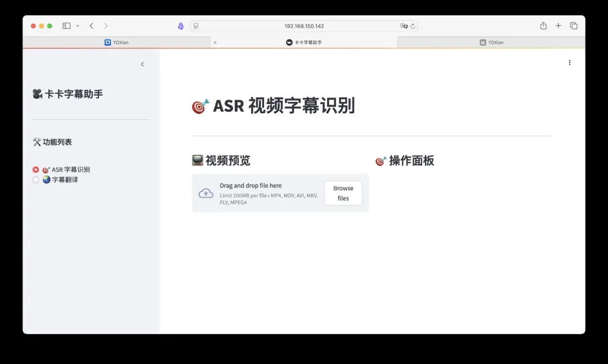Close the 卡卡字幕助手 tab
The height and width of the screenshot is (364, 608).
tap(215, 42)
